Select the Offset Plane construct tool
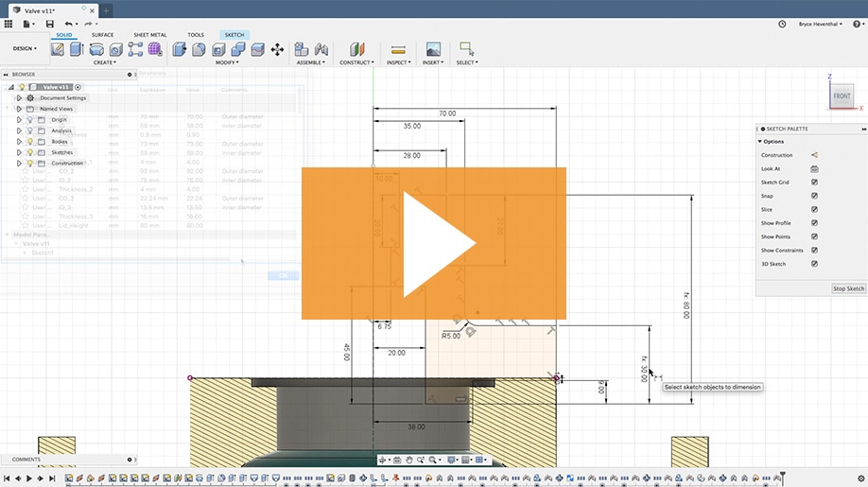 [357, 49]
